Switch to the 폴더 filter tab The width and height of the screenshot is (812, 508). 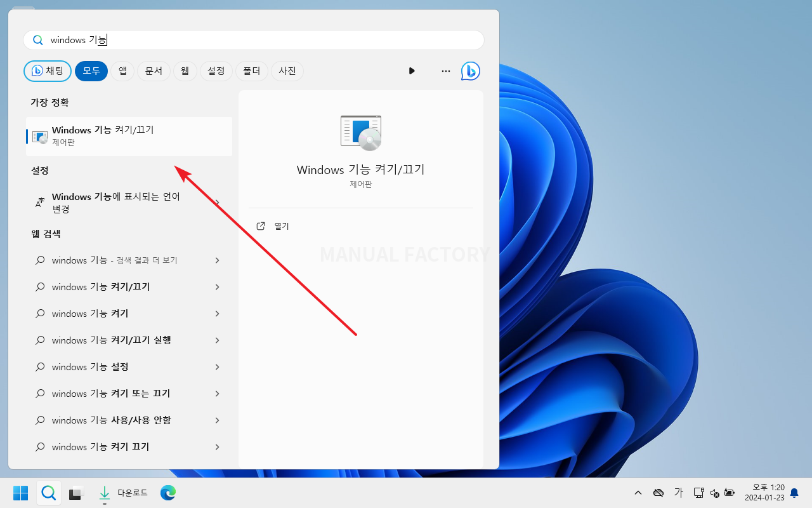pos(252,71)
